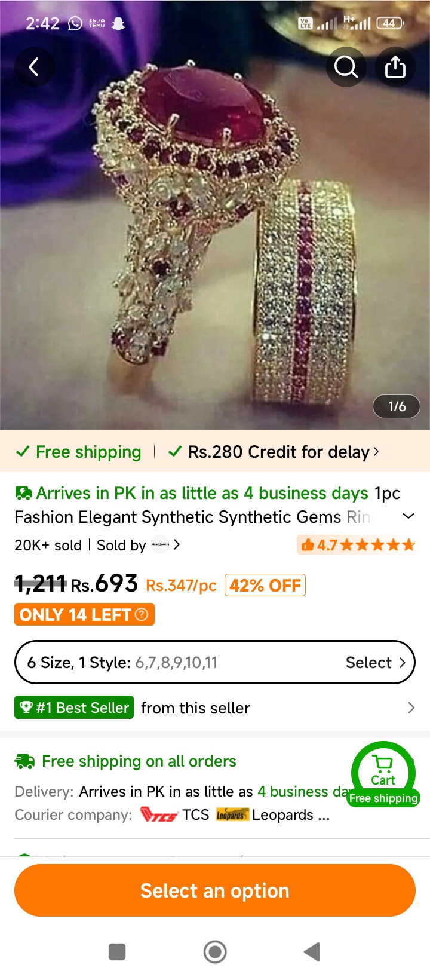Tap Android recent apps square button
The width and height of the screenshot is (430, 980).
[x=117, y=952]
